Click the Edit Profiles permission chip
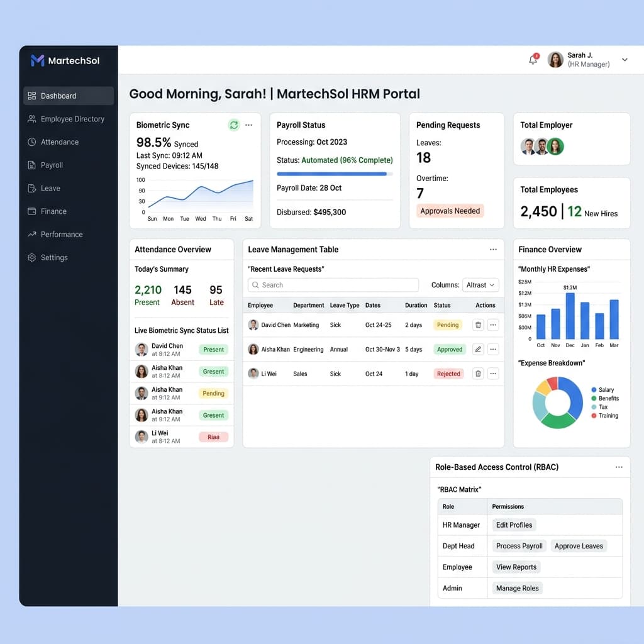This screenshot has height=644, width=644. pos(514,525)
